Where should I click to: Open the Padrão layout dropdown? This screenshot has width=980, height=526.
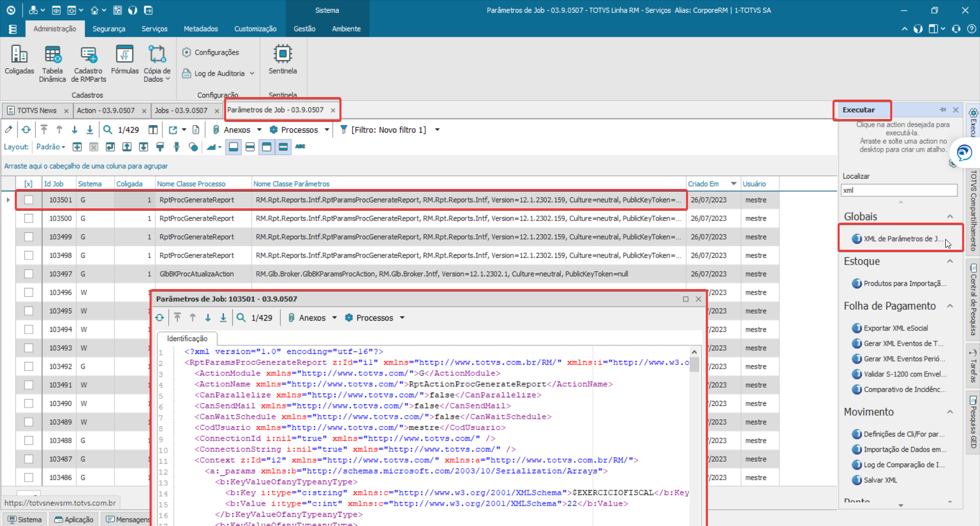click(x=51, y=147)
